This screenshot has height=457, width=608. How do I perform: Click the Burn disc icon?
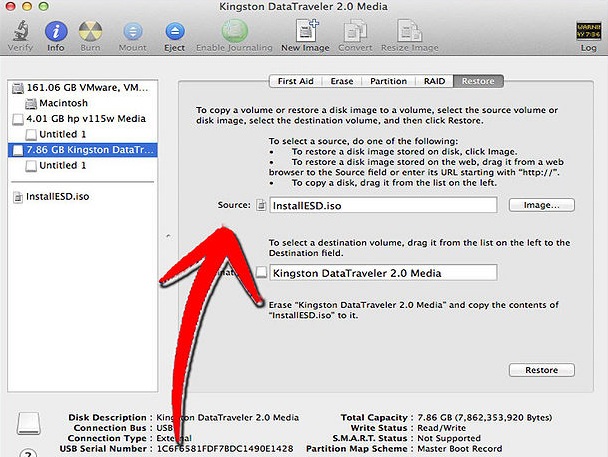click(x=90, y=31)
